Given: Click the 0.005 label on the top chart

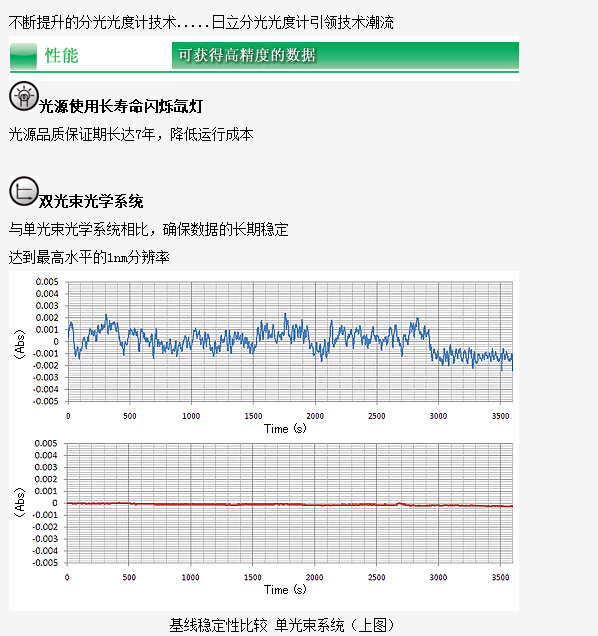Looking at the screenshot, I should tap(47, 282).
